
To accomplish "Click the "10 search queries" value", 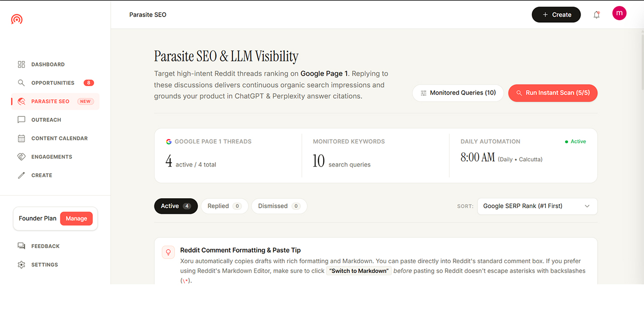I will coord(342,161).
